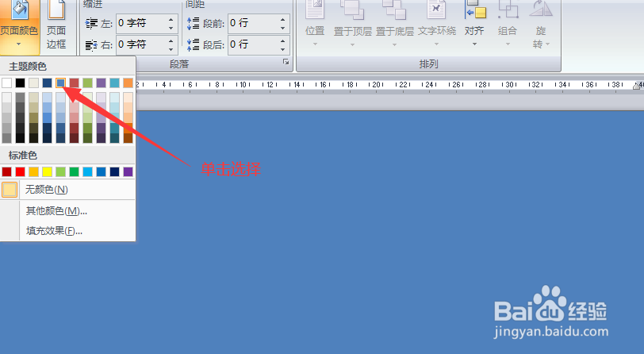The height and width of the screenshot is (354, 644).
Task: Select the bright red standard color
Action: point(20,171)
